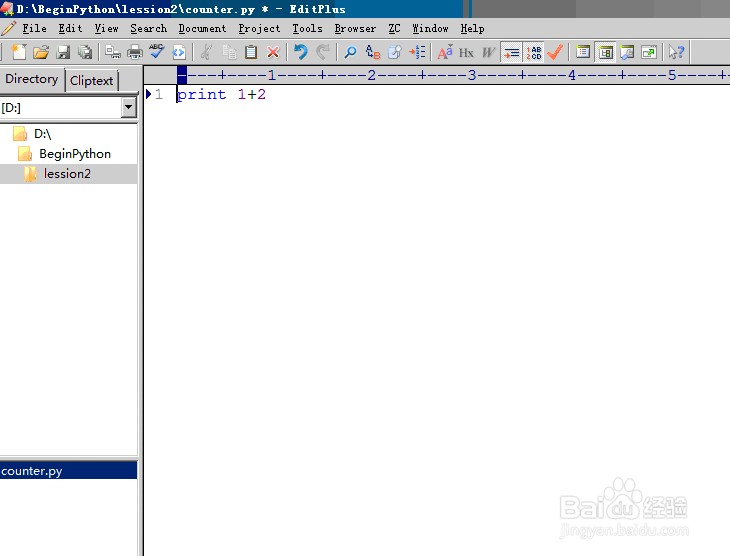Toggle the Output window icon
Viewport: 730px width, 556px height.
coord(628,52)
